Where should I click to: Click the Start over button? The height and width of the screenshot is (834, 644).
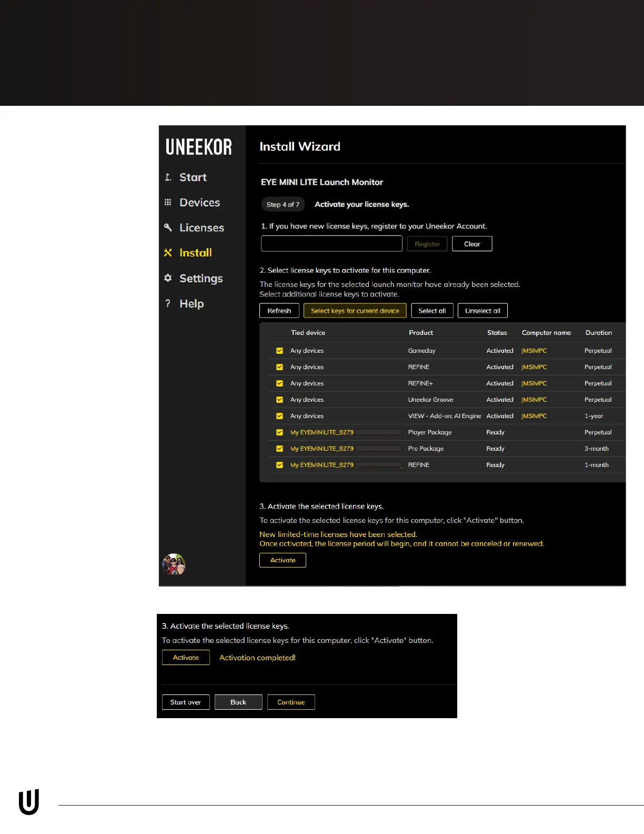click(186, 702)
